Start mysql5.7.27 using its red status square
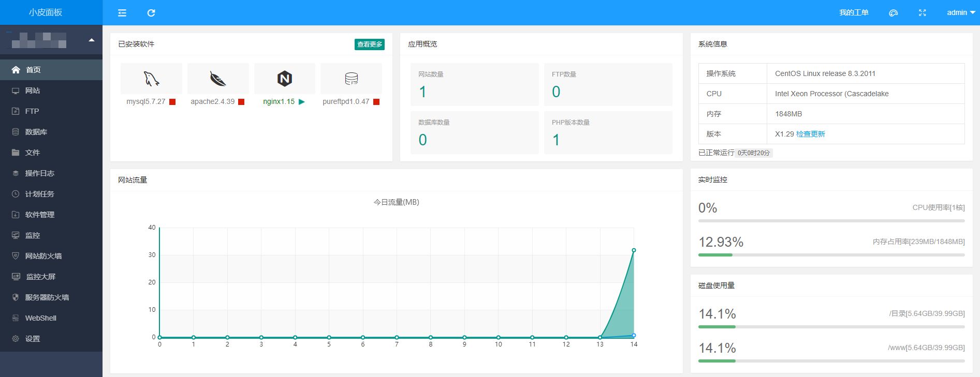 pos(172,102)
